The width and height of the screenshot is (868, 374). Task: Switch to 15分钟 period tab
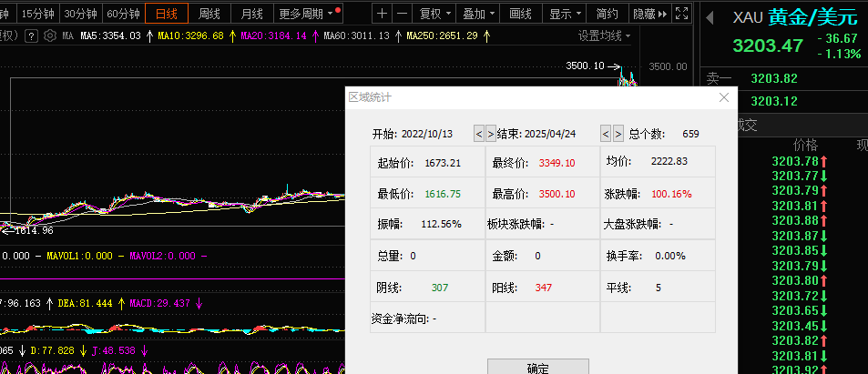[37, 14]
